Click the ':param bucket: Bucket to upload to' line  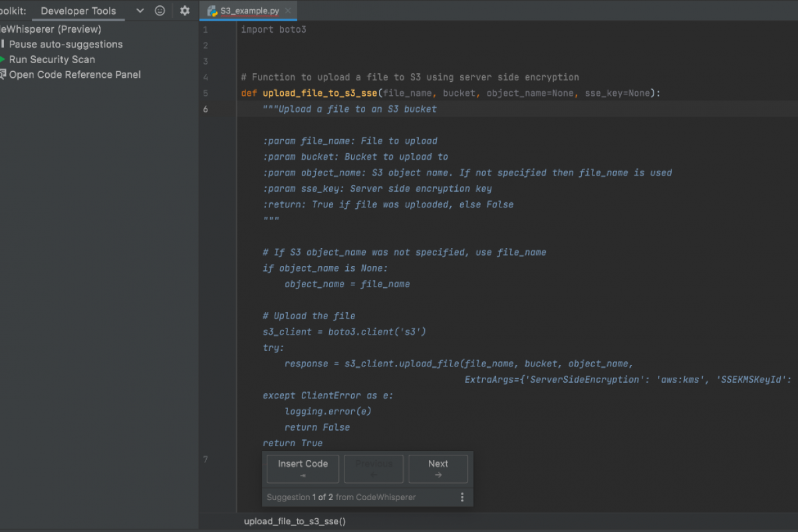356,157
